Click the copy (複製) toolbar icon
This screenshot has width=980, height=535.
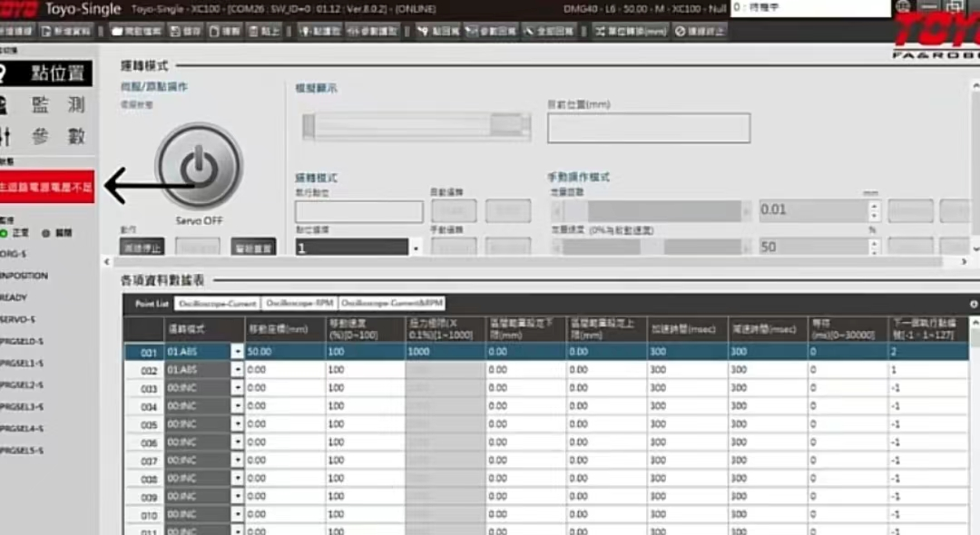coord(225,31)
